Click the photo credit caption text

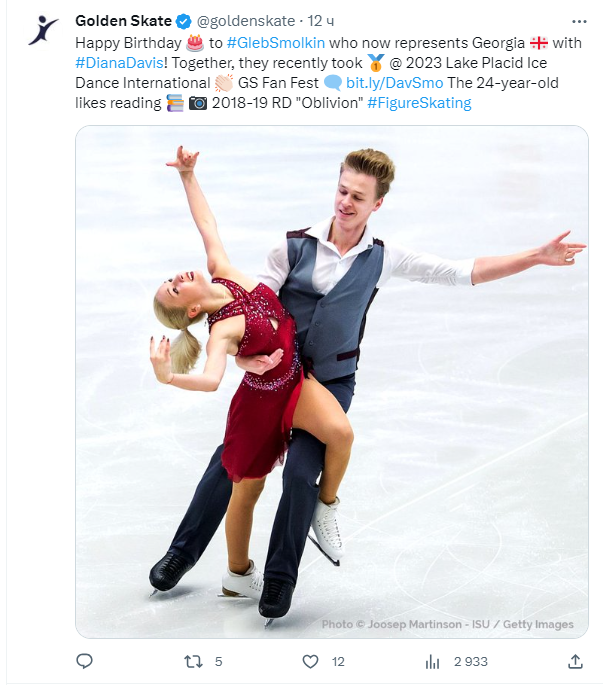pyautogui.click(x=447, y=624)
